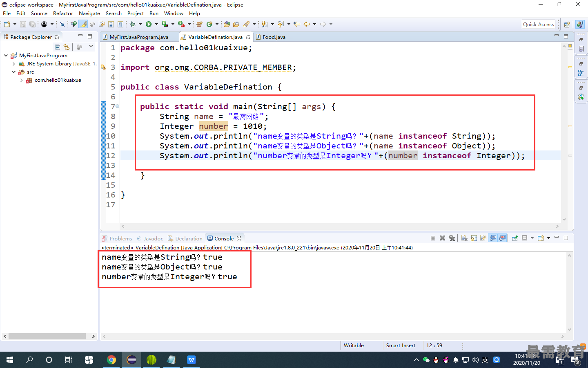Collapse the MyFirstJavaProgram project node
The image size is (588, 368).
(x=6, y=55)
